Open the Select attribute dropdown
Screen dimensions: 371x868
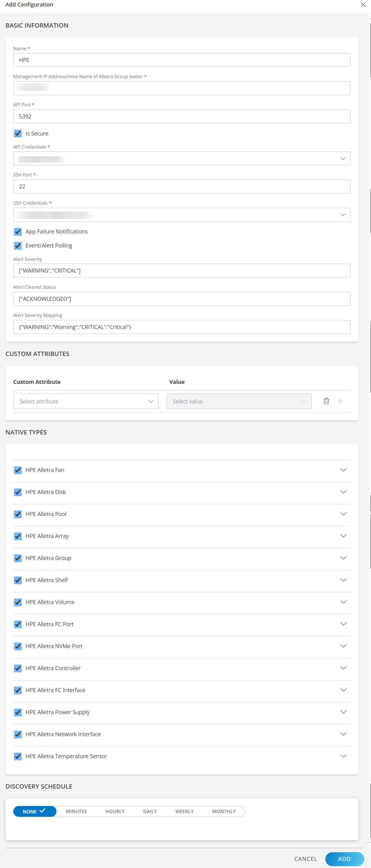(x=86, y=401)
